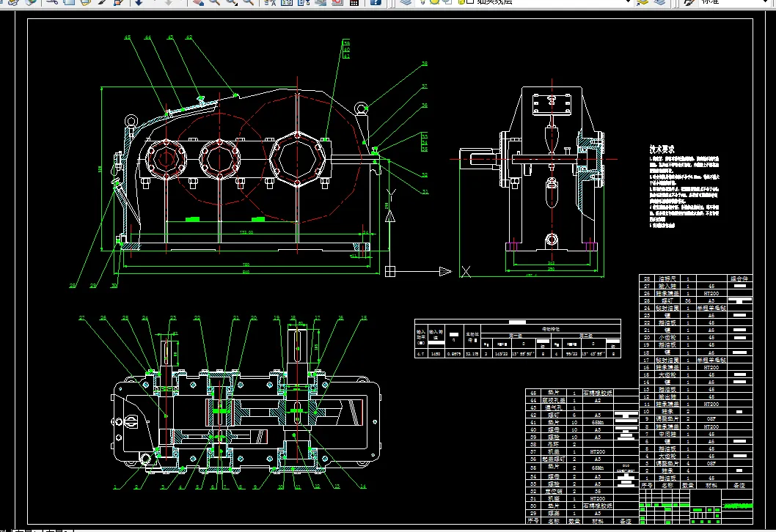This screenshot has width=776, height=532.
Task: Activate the Pan Realtime hand tool
Action: (x=197, y=2)
